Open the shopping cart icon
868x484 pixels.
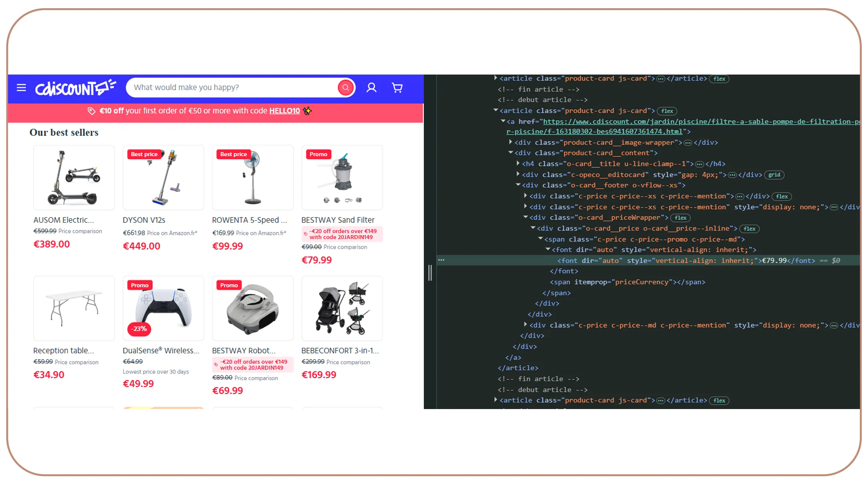(x=397, y=87)
